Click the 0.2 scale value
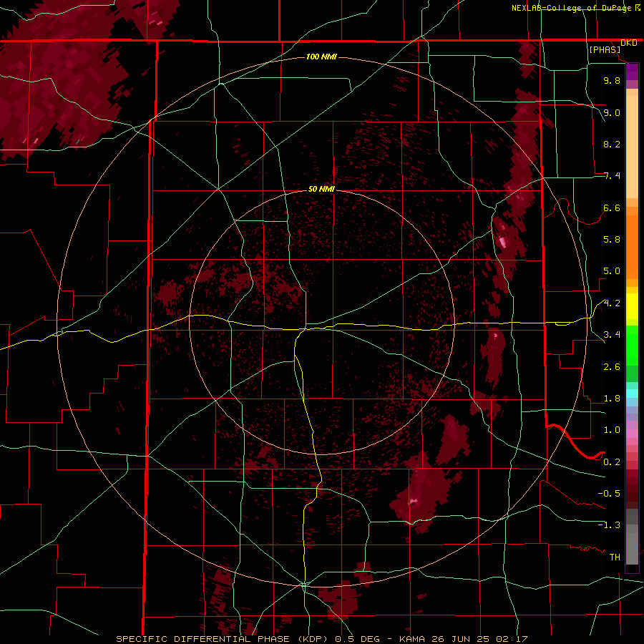This screenshot has width=644, height=644. coord(612,462)
